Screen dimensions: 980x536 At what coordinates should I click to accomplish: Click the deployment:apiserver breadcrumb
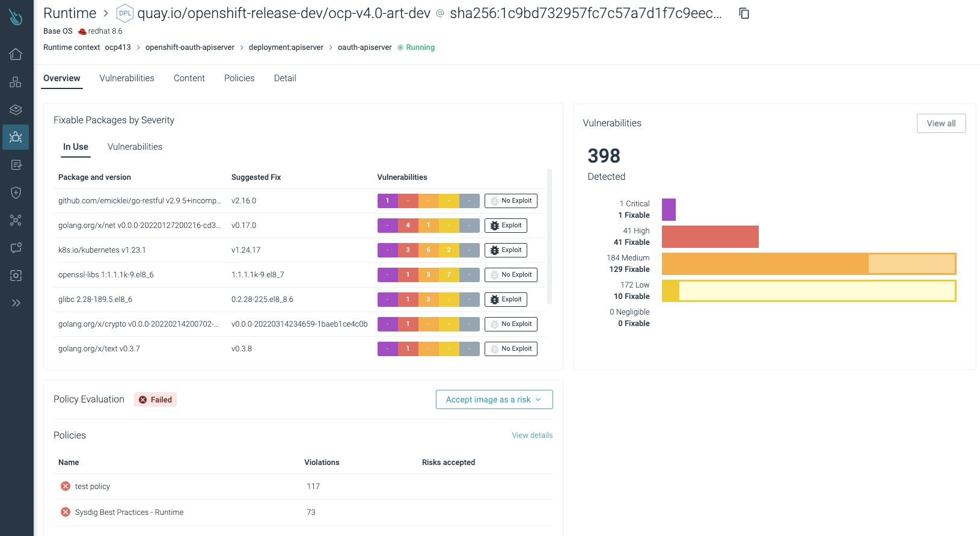[286, 48]
